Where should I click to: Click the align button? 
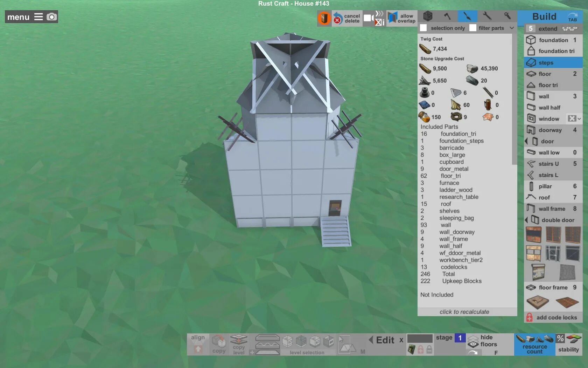[x=198, y=344]
